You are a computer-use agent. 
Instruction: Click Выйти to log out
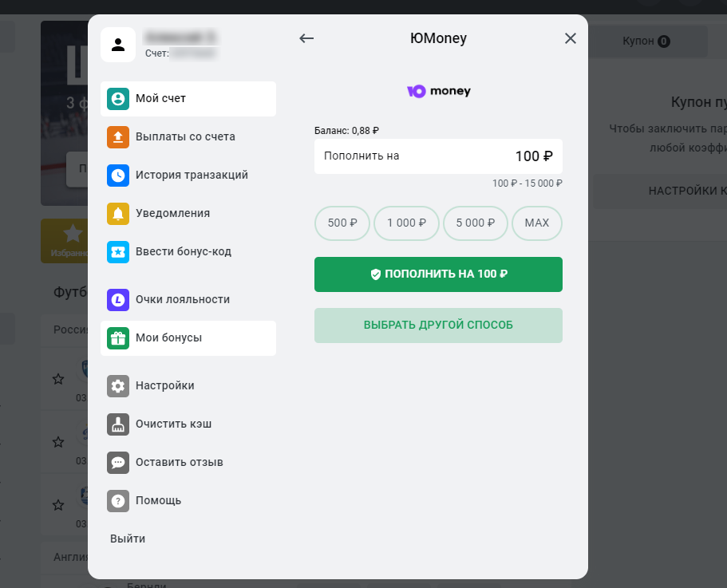pyautogui.click(x=128, y=539)
